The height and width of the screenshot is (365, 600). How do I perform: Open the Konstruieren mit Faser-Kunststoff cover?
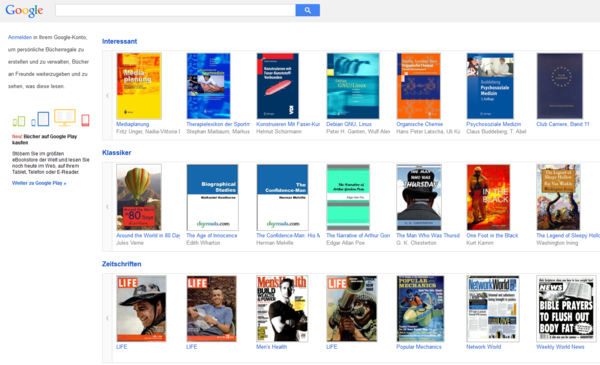(x=277, y=86)
